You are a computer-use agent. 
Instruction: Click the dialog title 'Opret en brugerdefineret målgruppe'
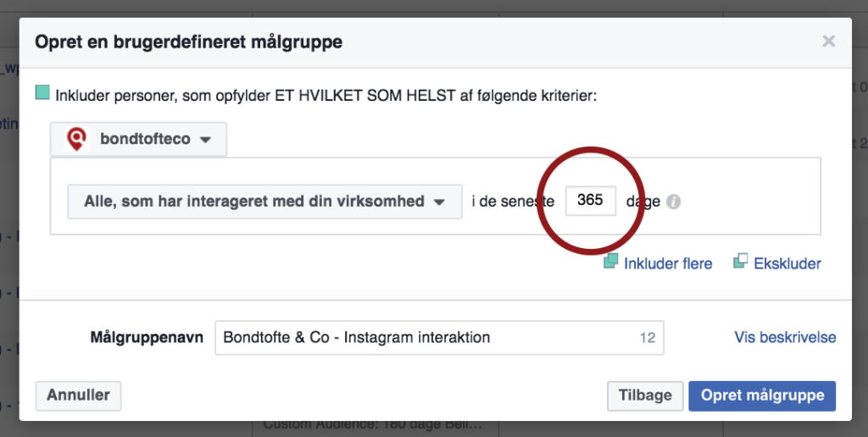[188, 42]
